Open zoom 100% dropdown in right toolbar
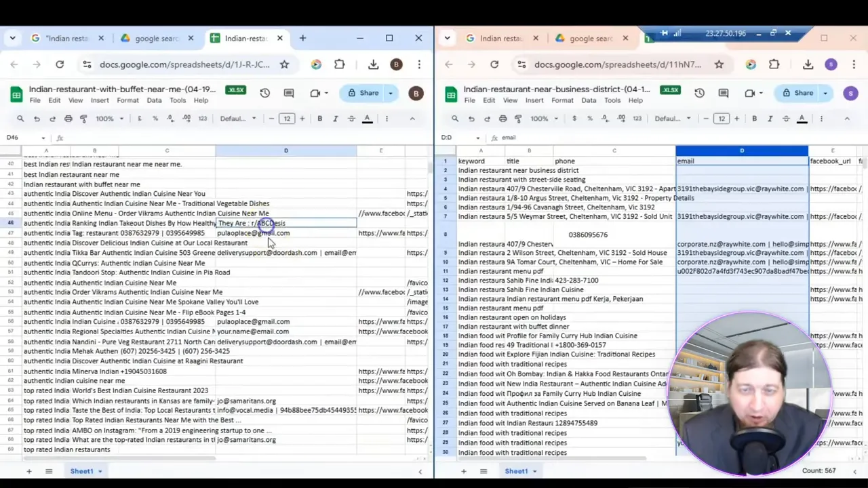This screenshot has height=488, width=868. 545,119
